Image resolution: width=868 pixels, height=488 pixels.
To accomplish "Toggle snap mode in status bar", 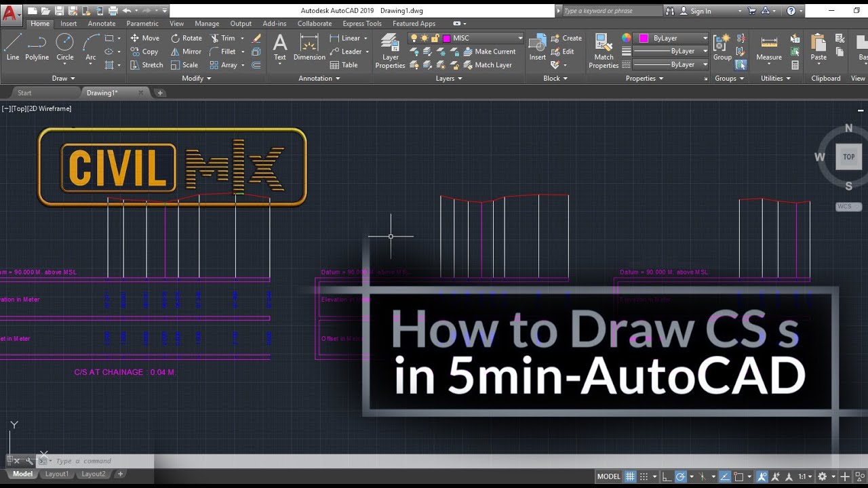I will point(644,476).
